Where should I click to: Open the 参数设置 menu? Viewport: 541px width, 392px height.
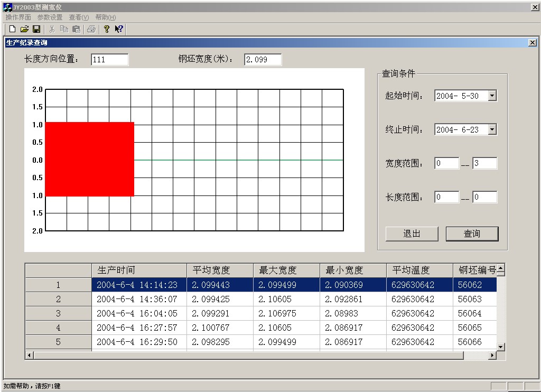pos(50,17)
